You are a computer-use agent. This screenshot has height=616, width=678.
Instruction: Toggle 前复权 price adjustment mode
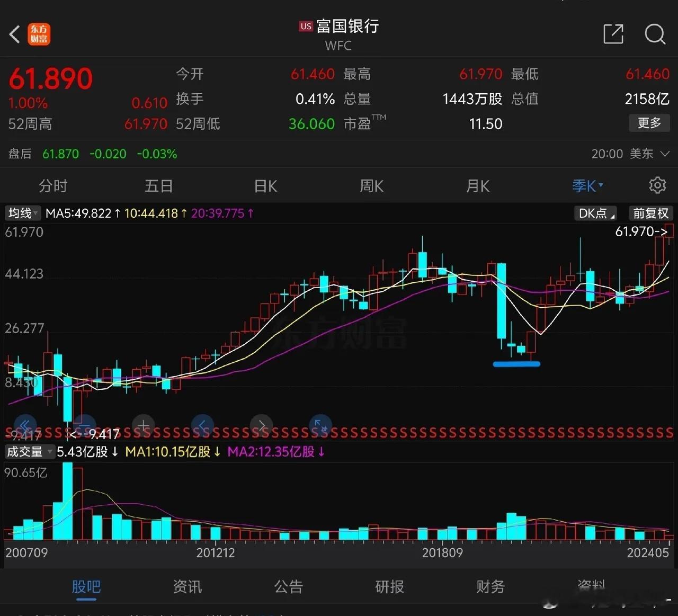(650, 213)
